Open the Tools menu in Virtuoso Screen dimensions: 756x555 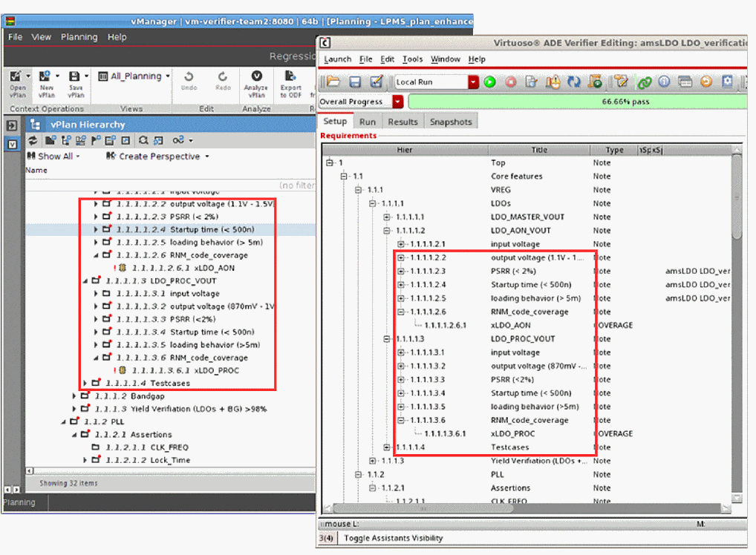tap(412, 59)
